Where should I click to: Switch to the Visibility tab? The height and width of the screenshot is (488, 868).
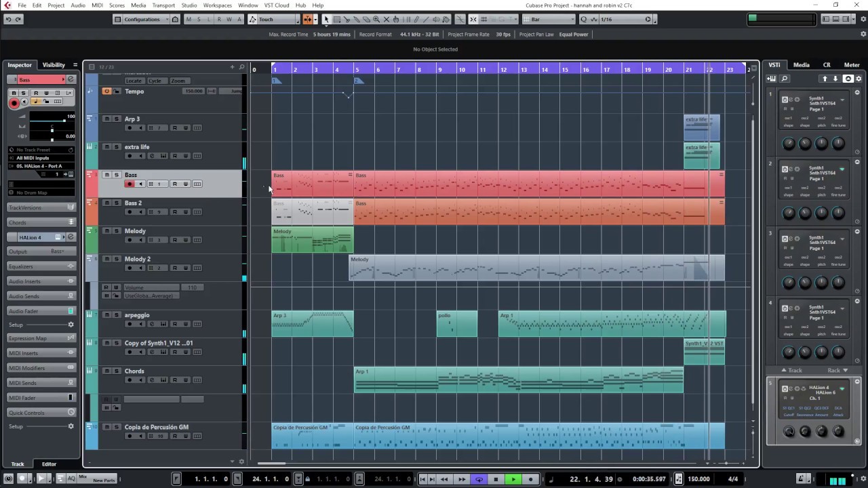[54, 65]
